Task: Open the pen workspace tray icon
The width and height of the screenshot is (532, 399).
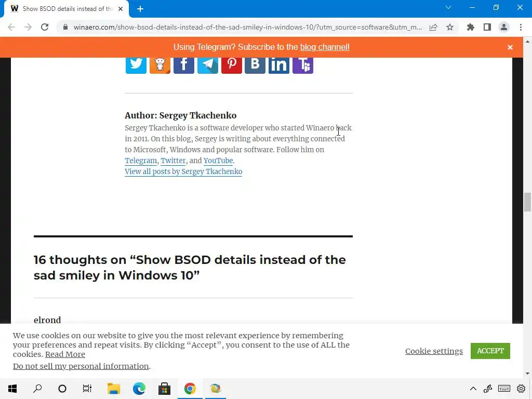Action: [x=488, y=389]
